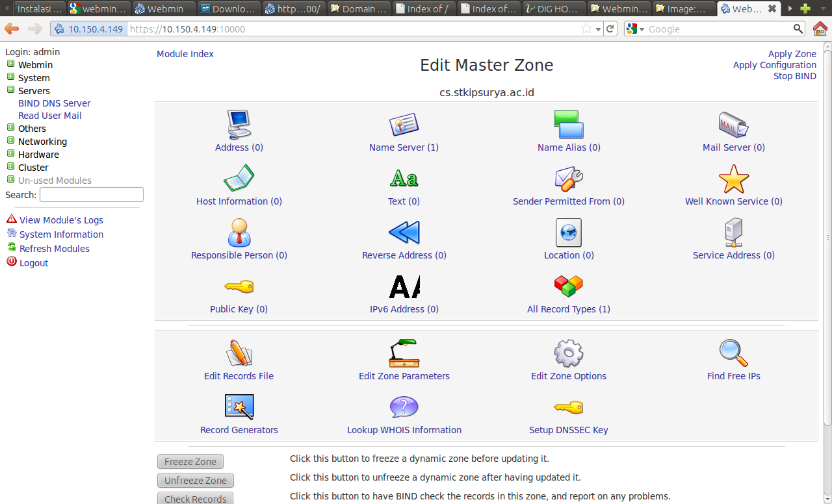Click the Apply Configuration link
Viewport: 832px width, 504px height.
774,65
